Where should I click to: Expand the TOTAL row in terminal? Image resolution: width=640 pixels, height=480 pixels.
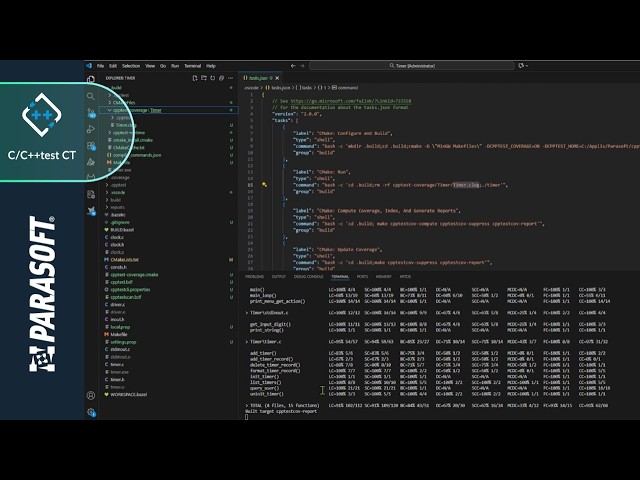coord(247,405)
